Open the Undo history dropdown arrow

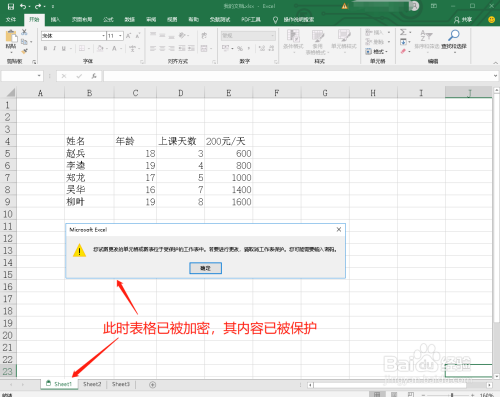click(x=29, y=6)
